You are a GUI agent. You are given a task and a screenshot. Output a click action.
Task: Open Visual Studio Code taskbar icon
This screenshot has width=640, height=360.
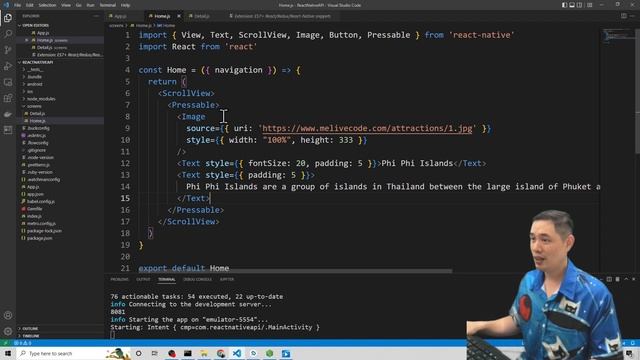(x=237, y=353)
